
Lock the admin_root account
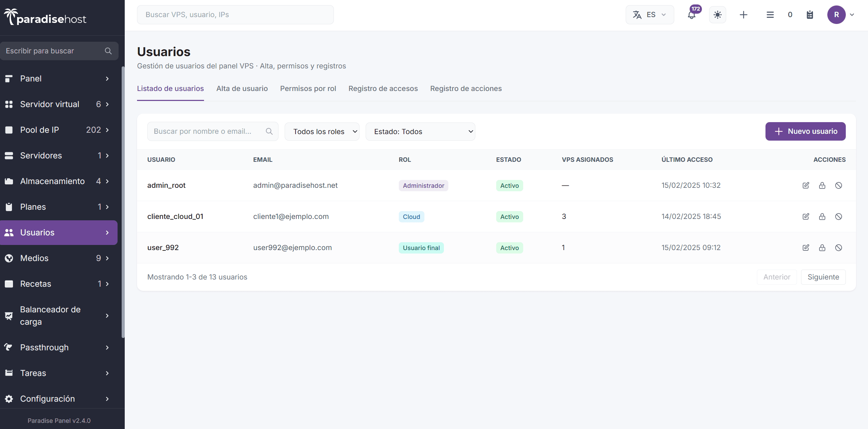click(822, 185)
